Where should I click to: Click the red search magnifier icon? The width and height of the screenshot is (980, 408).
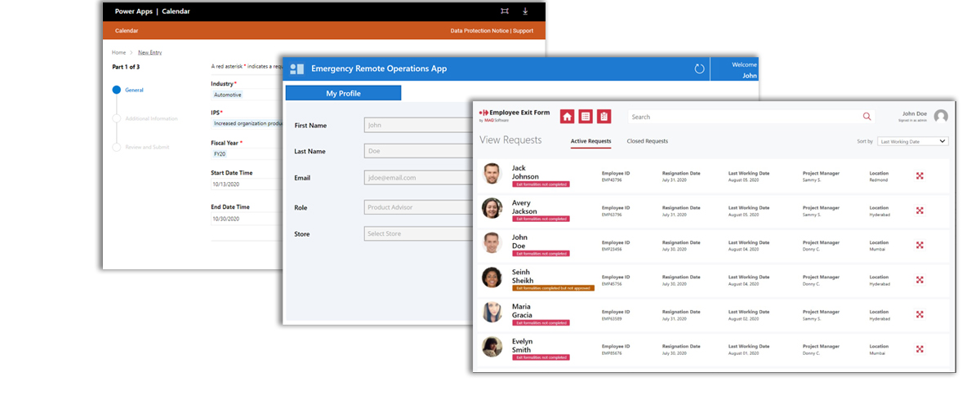click(x=867, y=117)
